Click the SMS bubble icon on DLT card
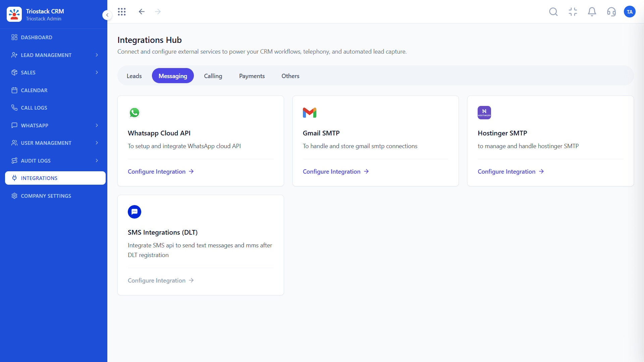Viewport: 644px width, 362px height. click(135, 212)
